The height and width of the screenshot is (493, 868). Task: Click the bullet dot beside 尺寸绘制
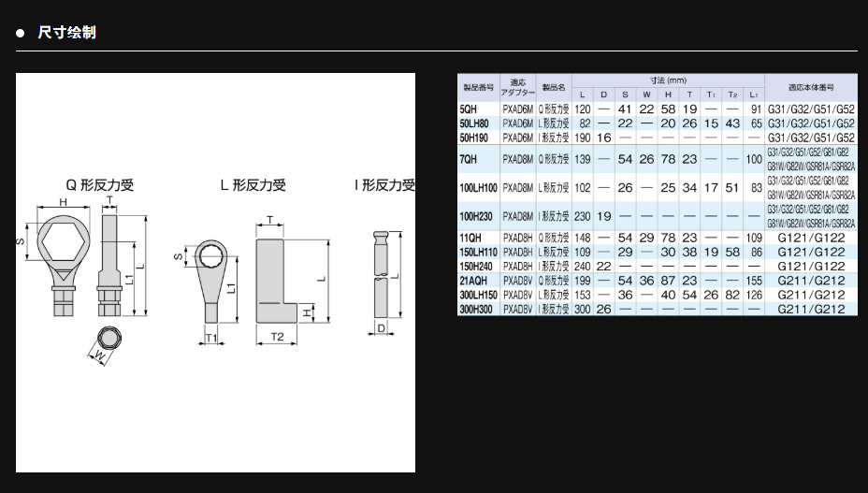(x=20, y=34)
